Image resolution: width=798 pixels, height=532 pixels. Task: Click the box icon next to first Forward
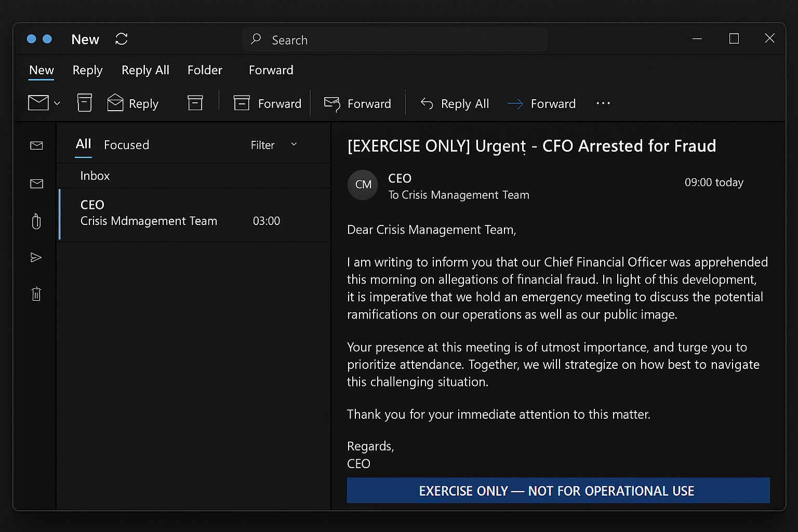point(242,103)
